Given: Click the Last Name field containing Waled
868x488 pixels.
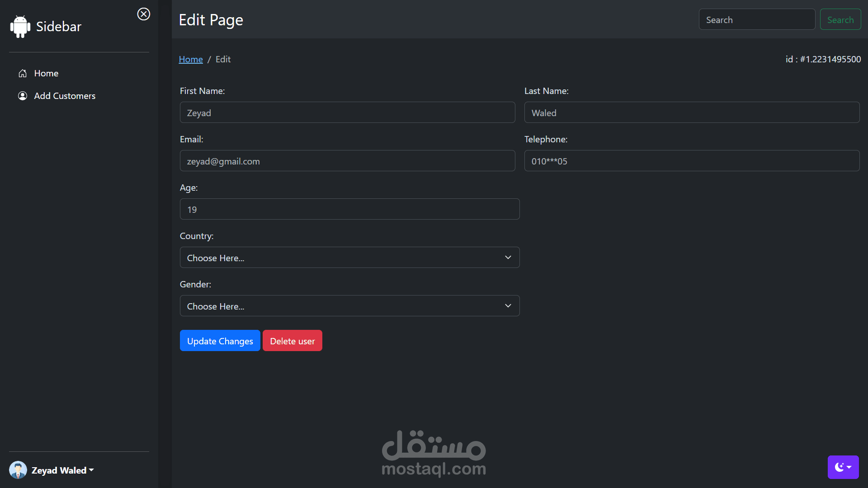Looking at the screenshot, I should pyautogui.click(x=691, y=113).
